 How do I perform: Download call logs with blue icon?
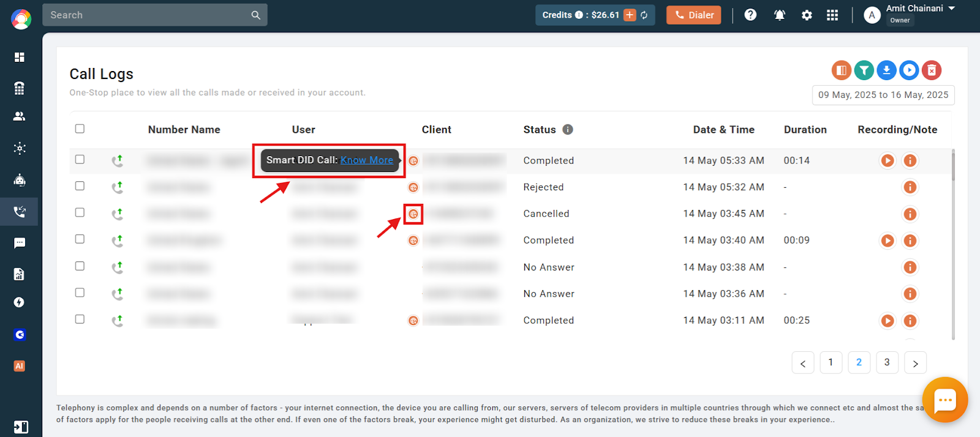[886, 70]
